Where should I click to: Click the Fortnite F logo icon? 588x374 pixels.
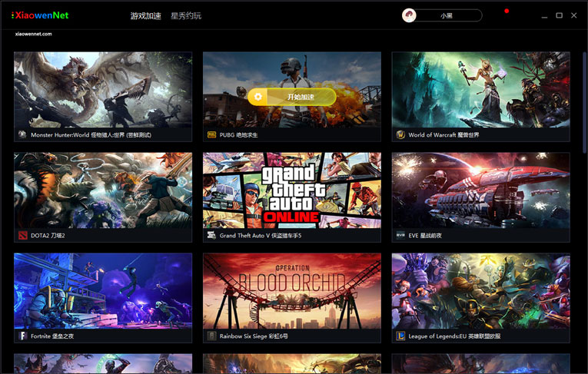23,336
